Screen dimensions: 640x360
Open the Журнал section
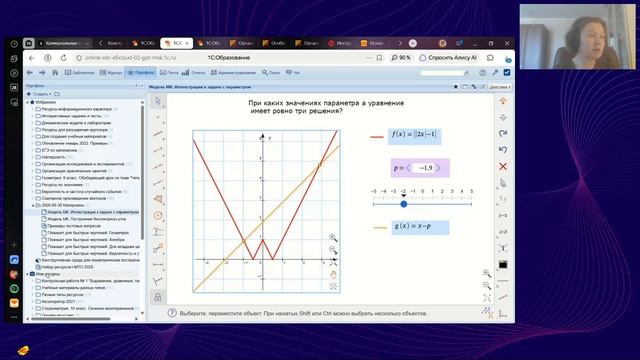click(111, 72)
